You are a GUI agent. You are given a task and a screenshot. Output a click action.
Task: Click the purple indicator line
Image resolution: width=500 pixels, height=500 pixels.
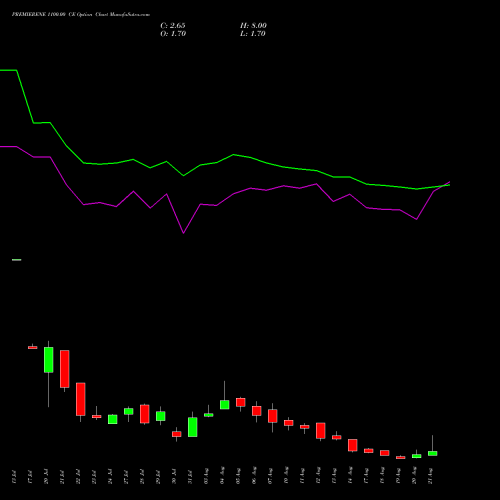(x=233, y=194)
